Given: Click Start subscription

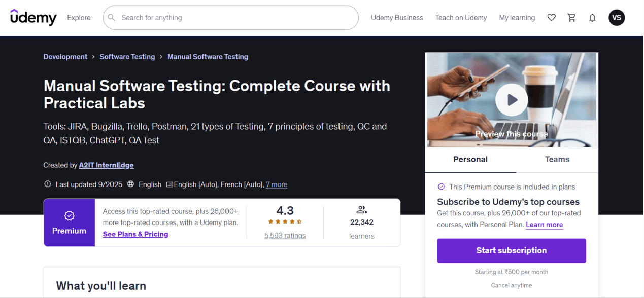Looking at the screenshot, I should click(511, 250).
